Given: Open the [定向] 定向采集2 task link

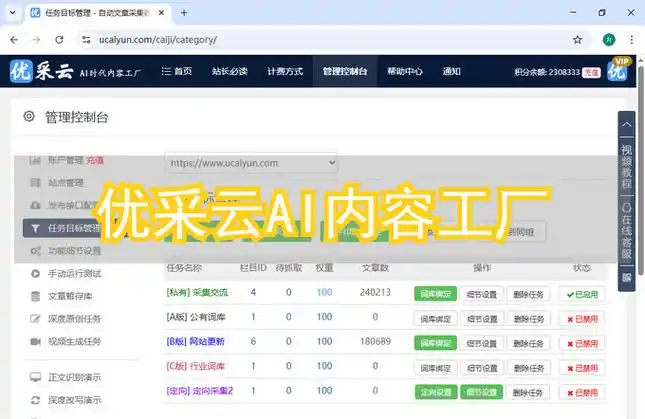Looking at the screenshot, I should point(200,391).
